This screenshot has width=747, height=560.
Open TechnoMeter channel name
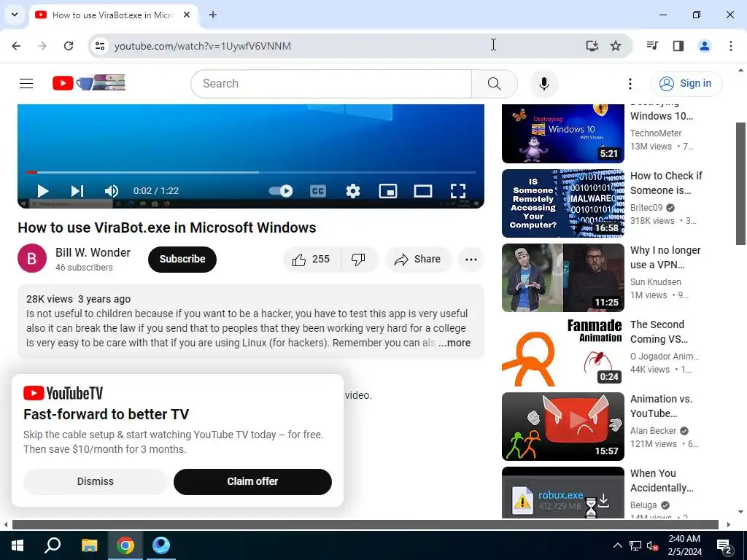(656, 133)
